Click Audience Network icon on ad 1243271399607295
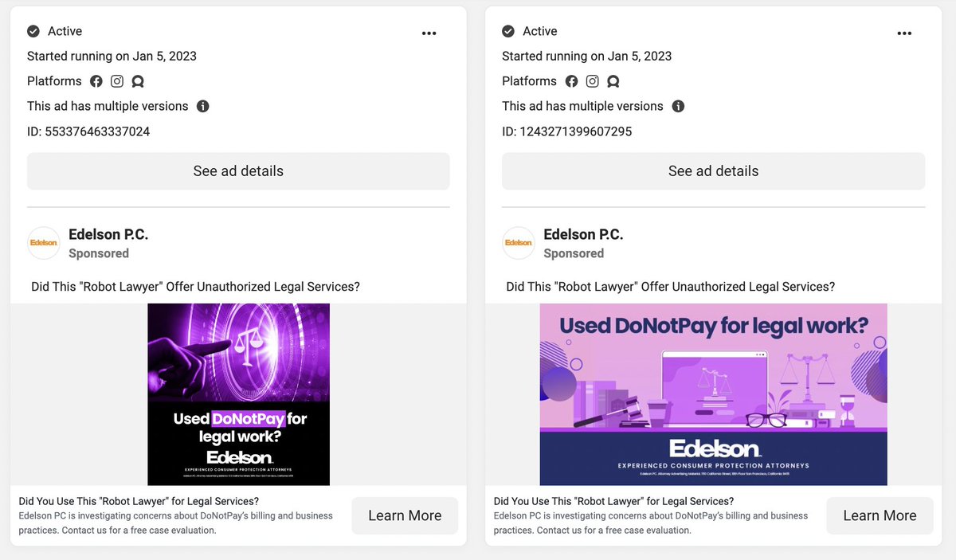The width and height of the screenshot is (956, 560). pyautogui.click(x=613, y=81)
